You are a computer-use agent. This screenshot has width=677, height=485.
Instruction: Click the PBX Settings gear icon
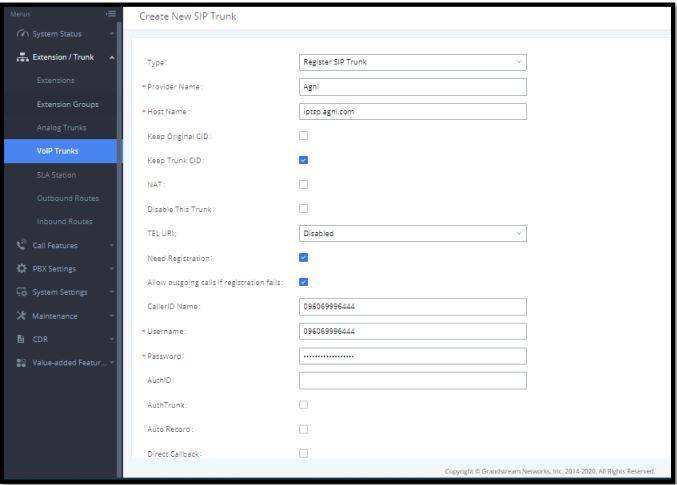(x=22, y=269)
